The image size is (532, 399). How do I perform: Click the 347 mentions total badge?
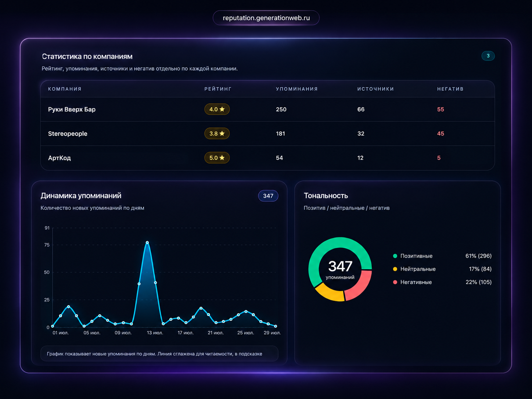tap(268, 196)
